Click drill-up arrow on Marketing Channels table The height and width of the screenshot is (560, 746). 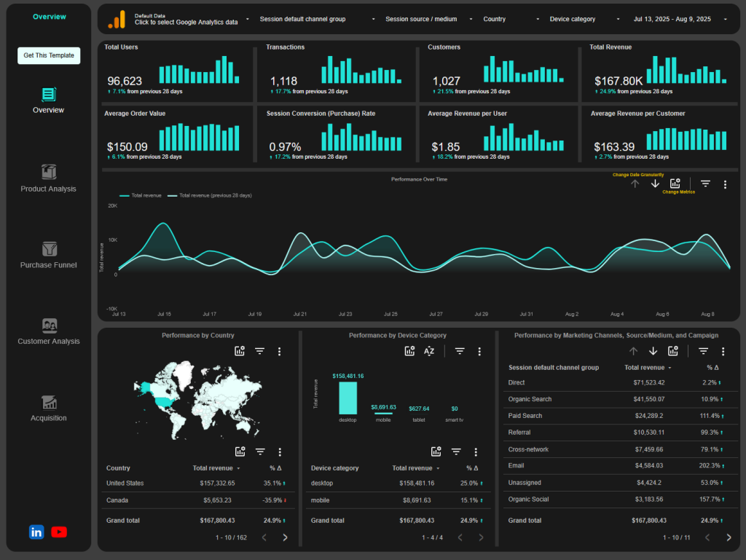coord(633,350)
